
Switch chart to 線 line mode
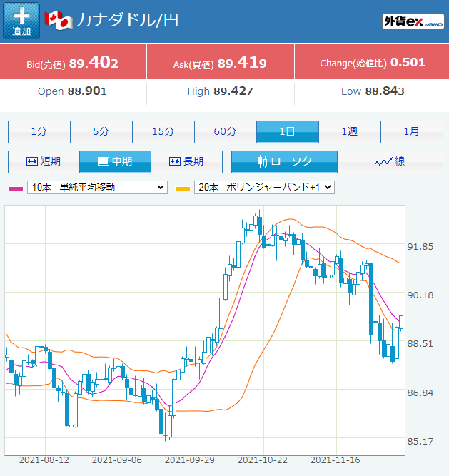click(390, 161)
